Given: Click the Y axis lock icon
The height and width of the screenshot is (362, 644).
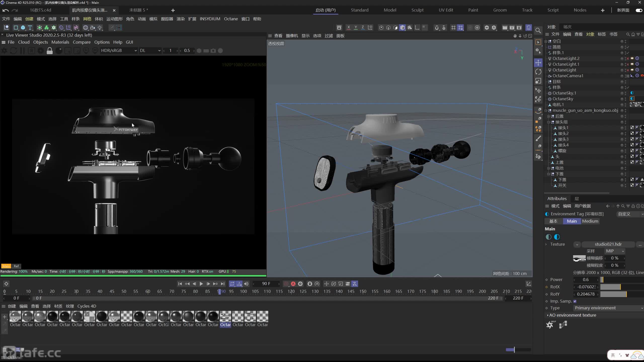Looking at the screenshot, I should [356, 28].
